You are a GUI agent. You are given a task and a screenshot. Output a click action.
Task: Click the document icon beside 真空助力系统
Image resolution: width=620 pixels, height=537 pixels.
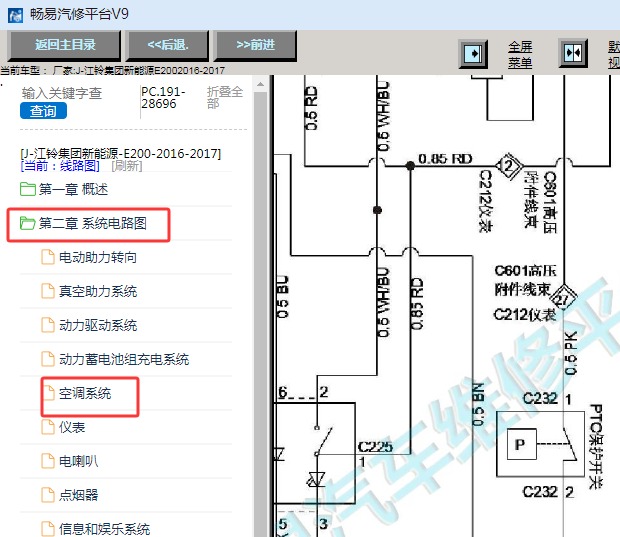click(48, 291)
